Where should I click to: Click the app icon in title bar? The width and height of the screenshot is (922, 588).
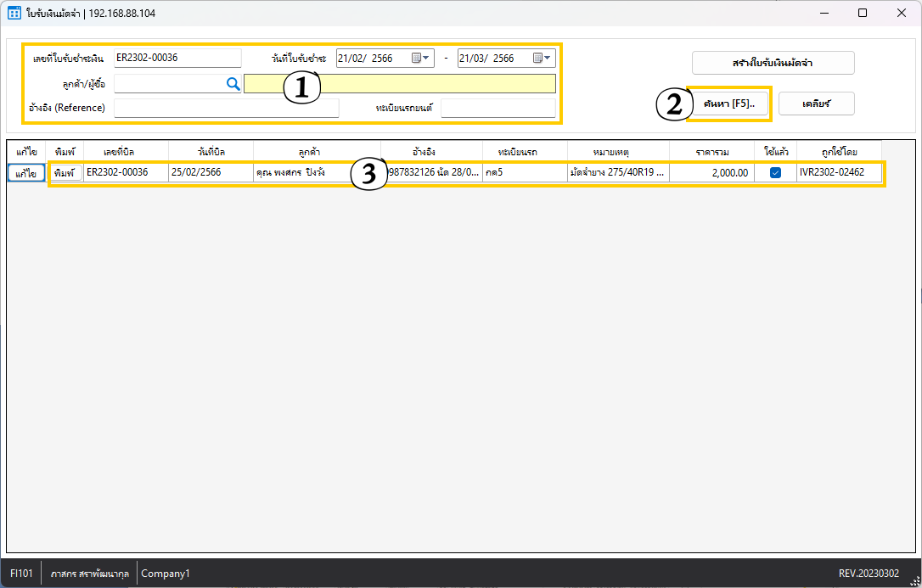click(x=14, y=14)
